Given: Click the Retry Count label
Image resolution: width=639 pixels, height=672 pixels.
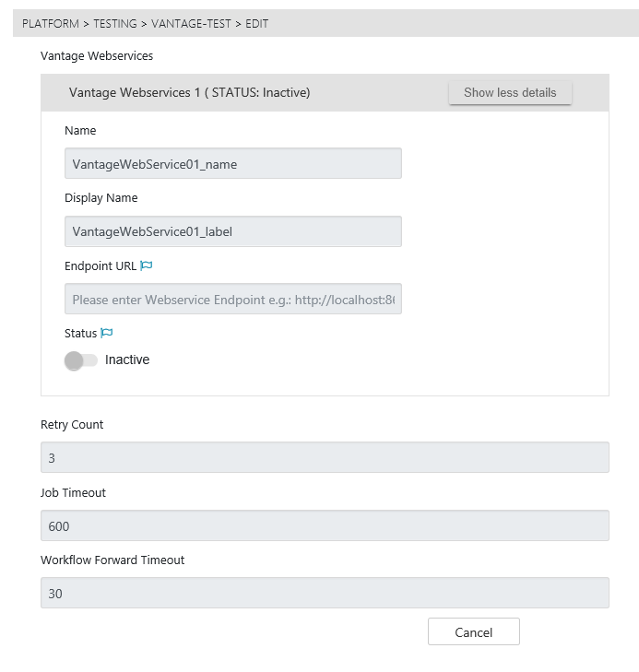Looking at the screenshot, I should (72, 425).
